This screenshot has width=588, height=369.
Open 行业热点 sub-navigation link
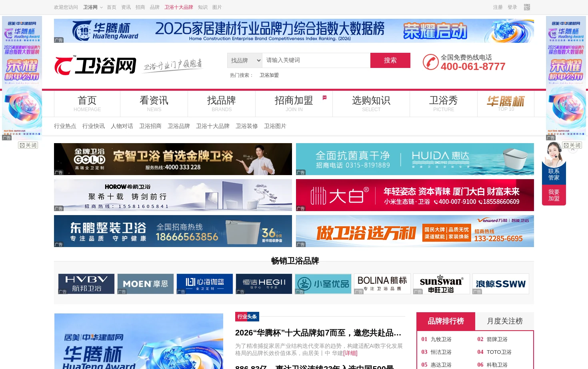(65, 126)
